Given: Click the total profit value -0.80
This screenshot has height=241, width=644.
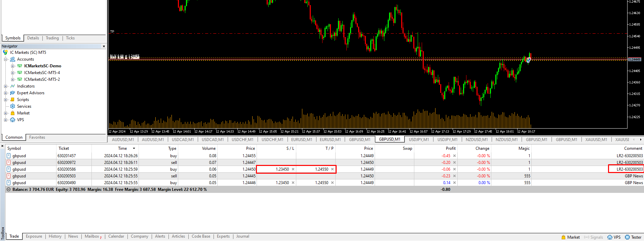Looking at the screenshot, I should (x=446, y=190).
